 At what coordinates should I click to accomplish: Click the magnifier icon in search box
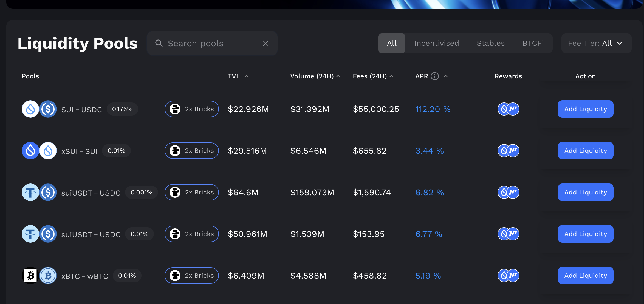[159, 43]
